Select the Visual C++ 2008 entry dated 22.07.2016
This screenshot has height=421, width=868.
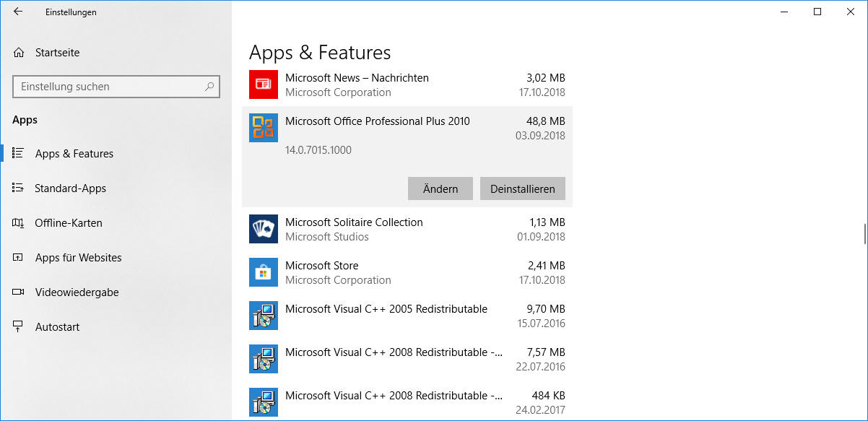pyautogui.click(x=407, y=359)
